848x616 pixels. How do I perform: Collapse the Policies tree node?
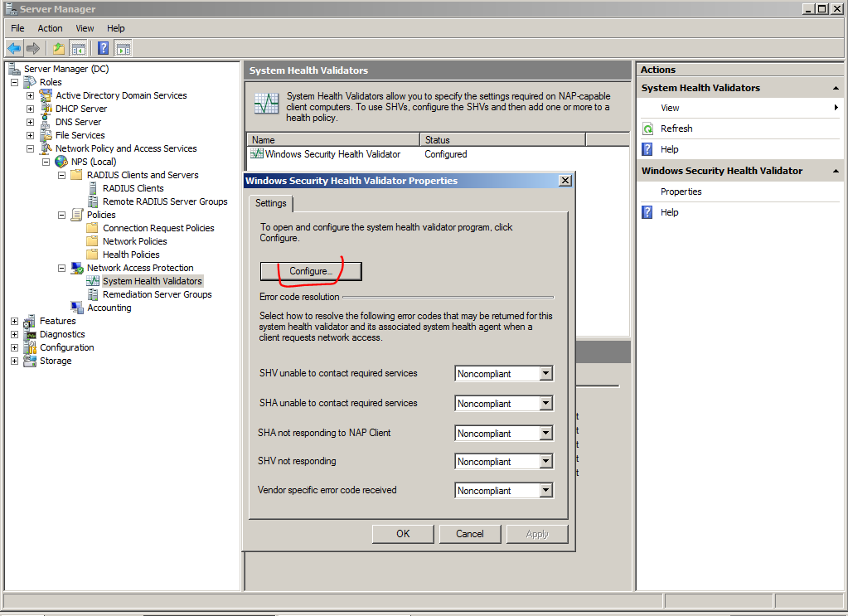pyautogui.click(x=61, y=215)
